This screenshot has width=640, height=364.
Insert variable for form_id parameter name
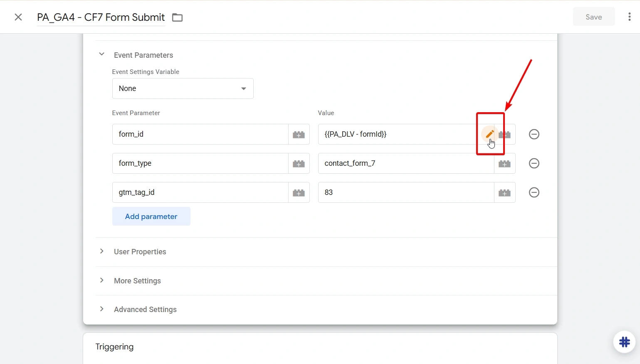pos(299,134)
